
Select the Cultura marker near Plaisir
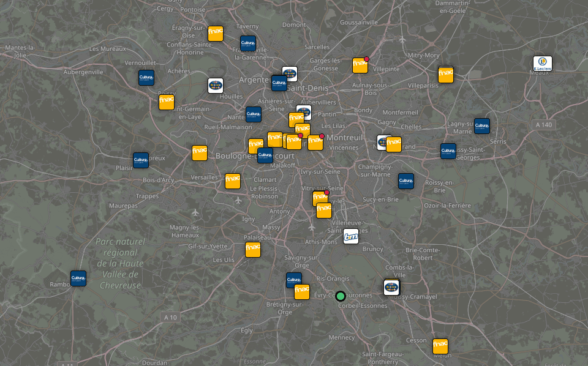coord(141,160)
